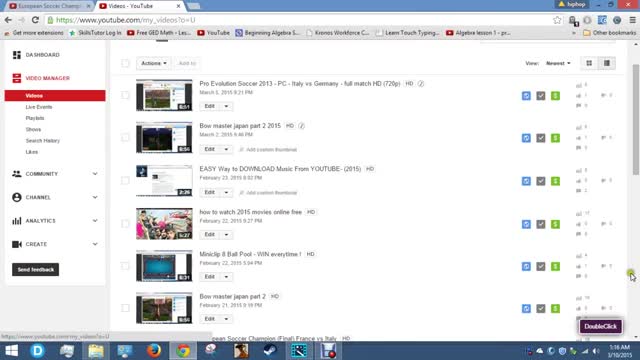The width and height of the screenshot is (640, 360).
Task: Open the View Newest sort dropdown
Action: point(558,63)
